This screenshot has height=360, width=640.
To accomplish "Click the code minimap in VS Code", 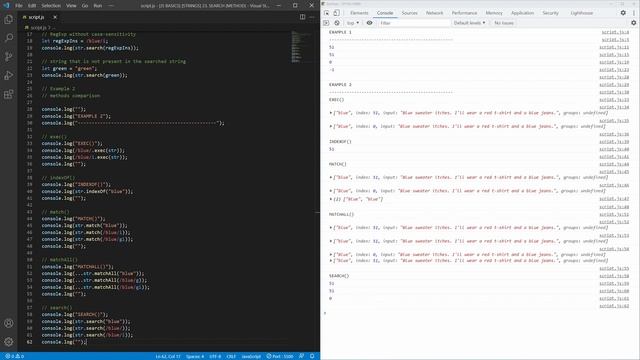I will [302, 47].
